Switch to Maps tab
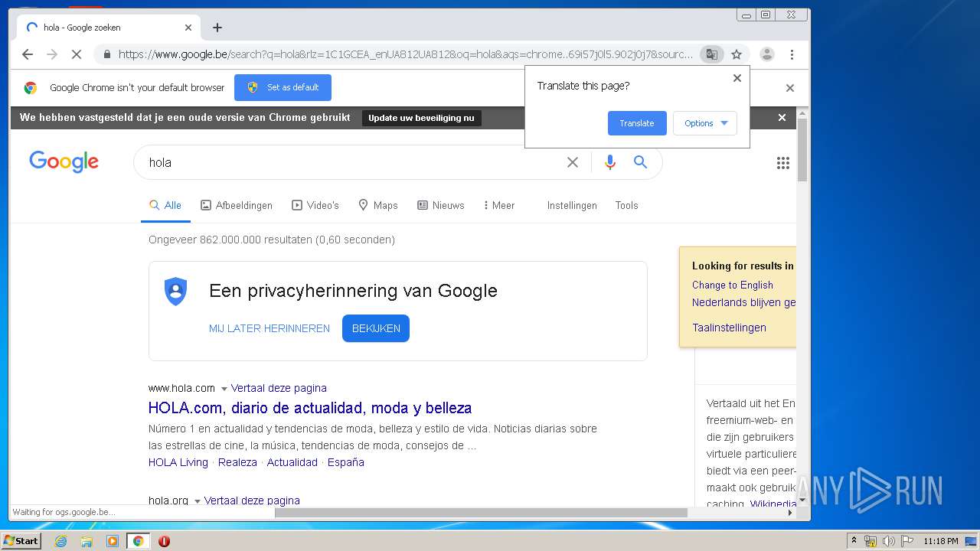Viewport: 980px width, 551px height. [378, 205]
